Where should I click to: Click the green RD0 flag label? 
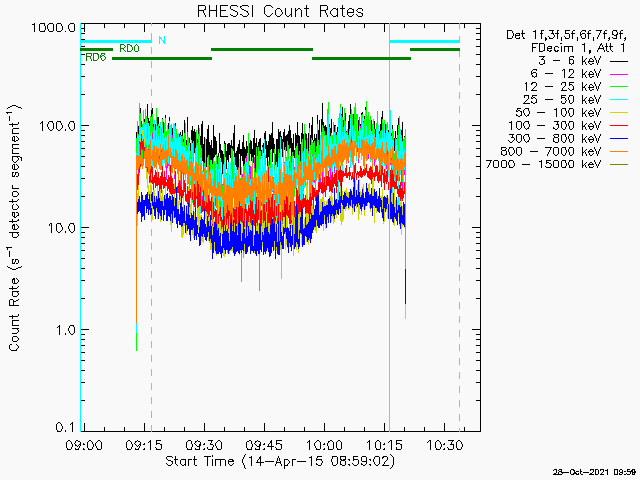[x=129, y=48]
